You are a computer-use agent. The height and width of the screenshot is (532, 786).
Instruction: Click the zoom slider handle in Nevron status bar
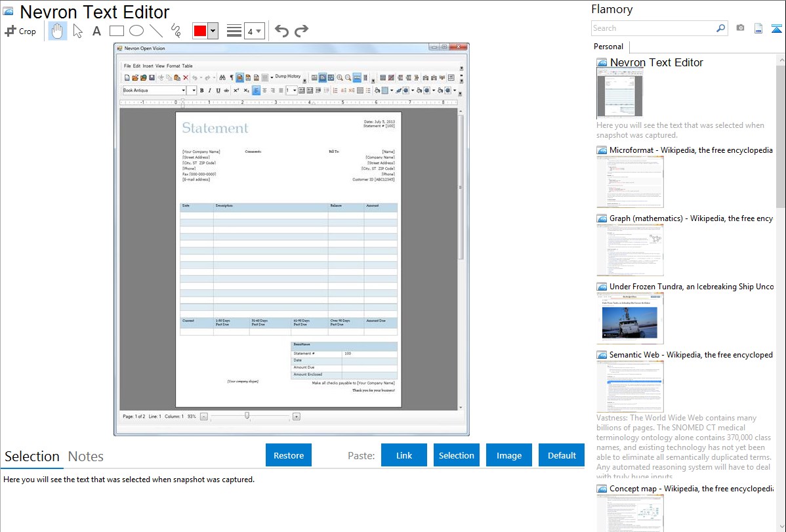click(247, 416)
